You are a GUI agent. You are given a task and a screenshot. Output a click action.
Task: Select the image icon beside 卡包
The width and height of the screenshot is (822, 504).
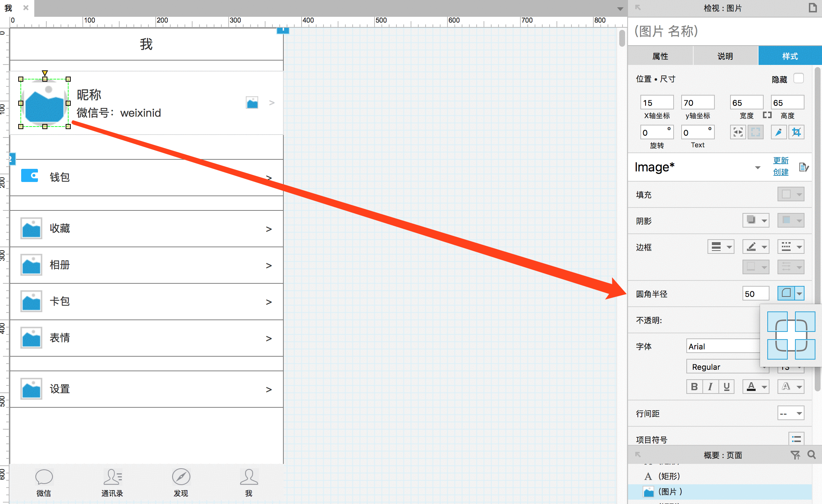pos(31,301)
